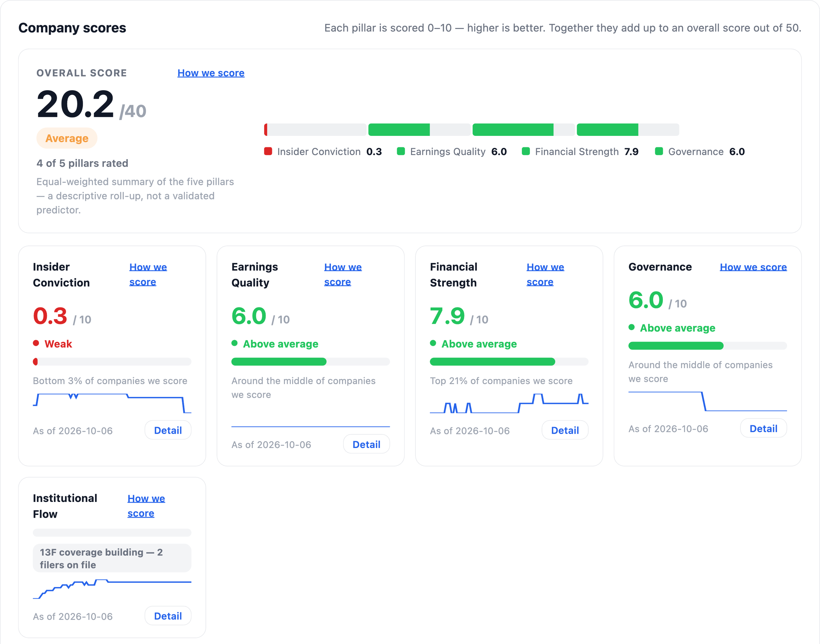Click the Governance card progress bar
This screenshot has width=820, height=644.
point(707,346)
